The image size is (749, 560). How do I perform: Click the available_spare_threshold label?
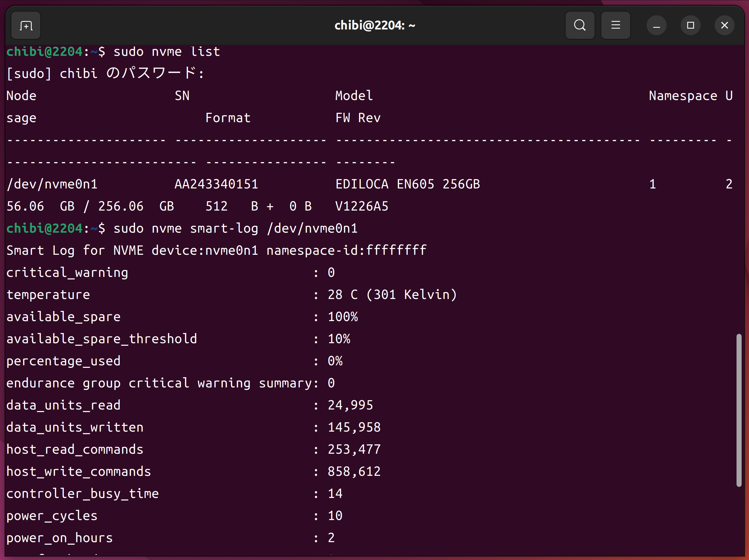pyautogui.click(x=101, y=339)
